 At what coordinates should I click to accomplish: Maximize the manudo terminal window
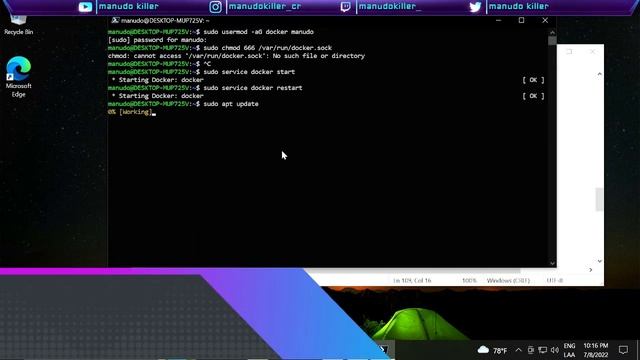(x=521, y=20)
